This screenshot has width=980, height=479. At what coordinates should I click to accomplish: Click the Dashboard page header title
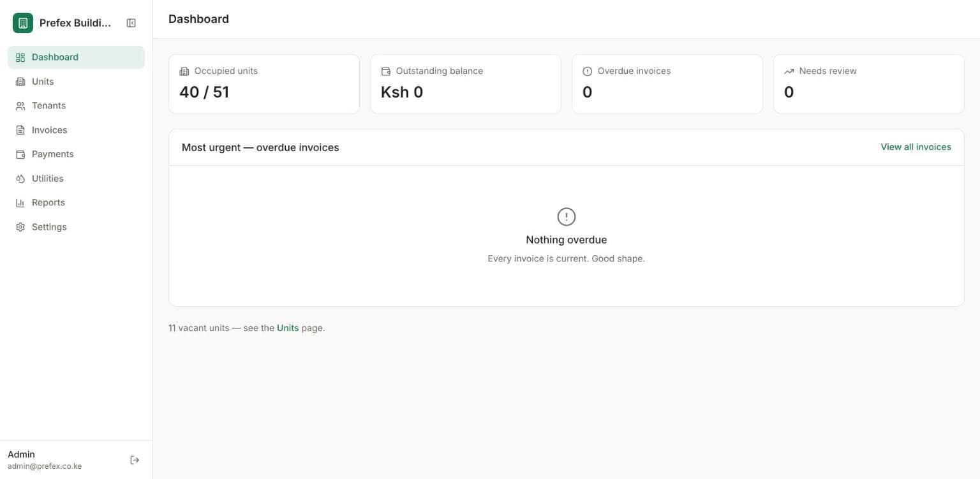[198, 19]
